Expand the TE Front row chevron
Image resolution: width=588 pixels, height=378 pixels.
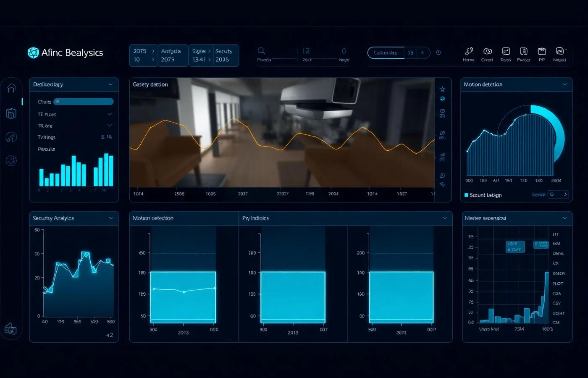point(110,114)
